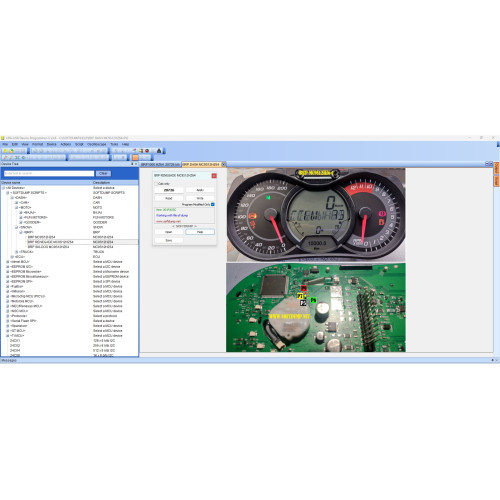Expand the <Atmel MCU> tree node
This screenshot has height=500, width=500.
(8, 262)
